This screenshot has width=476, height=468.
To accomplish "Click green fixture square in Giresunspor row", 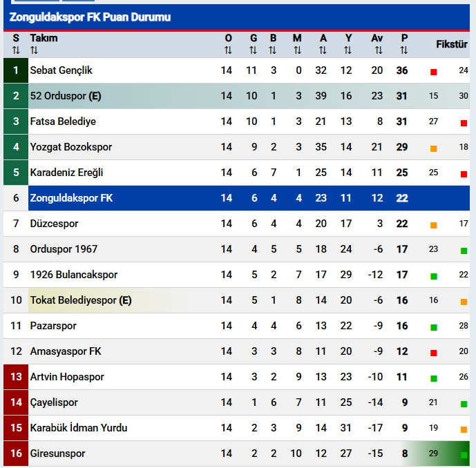I will pyautogui.click(x=464, y=455).
